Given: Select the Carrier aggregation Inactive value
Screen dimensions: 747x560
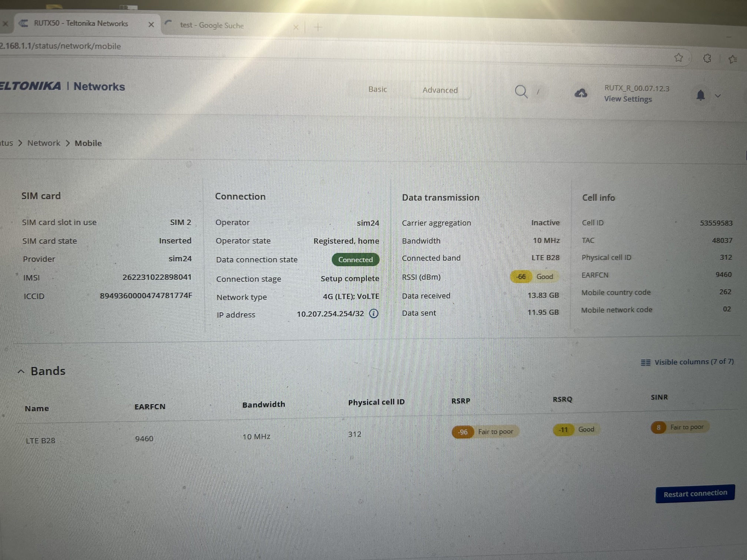Looking at the screenshot, I should [x=545, y=223].
